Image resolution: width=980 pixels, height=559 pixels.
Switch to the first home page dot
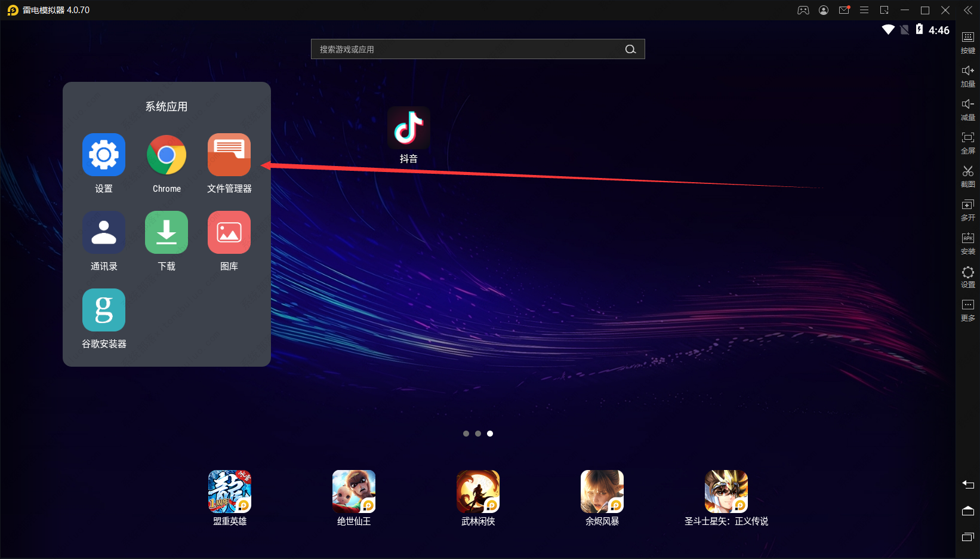(x=466, y=434)
